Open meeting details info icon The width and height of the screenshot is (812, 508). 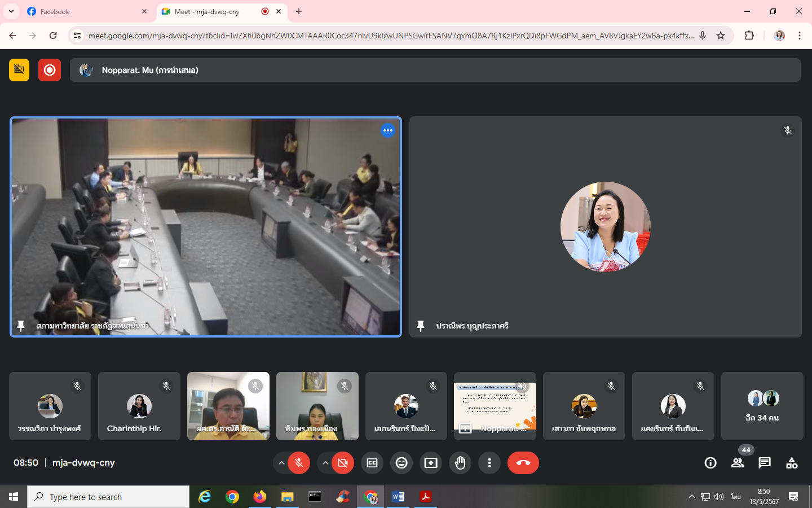(710, 463)
